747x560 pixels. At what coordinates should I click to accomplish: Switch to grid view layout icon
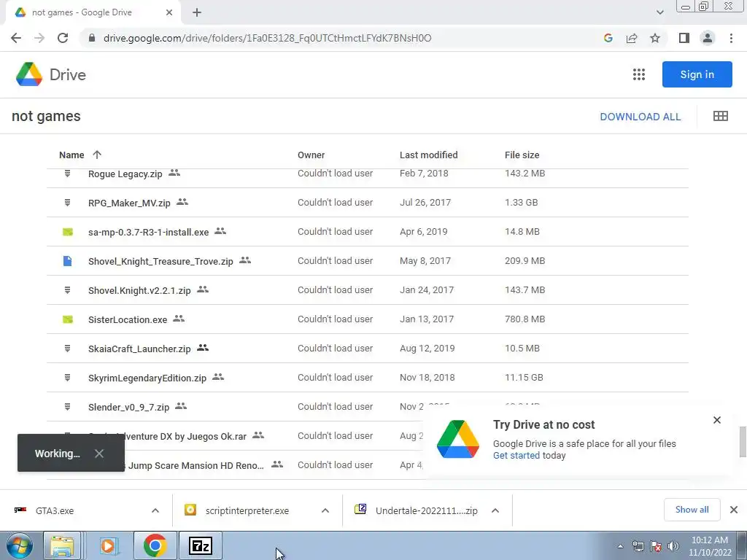[x=720, y=116]
